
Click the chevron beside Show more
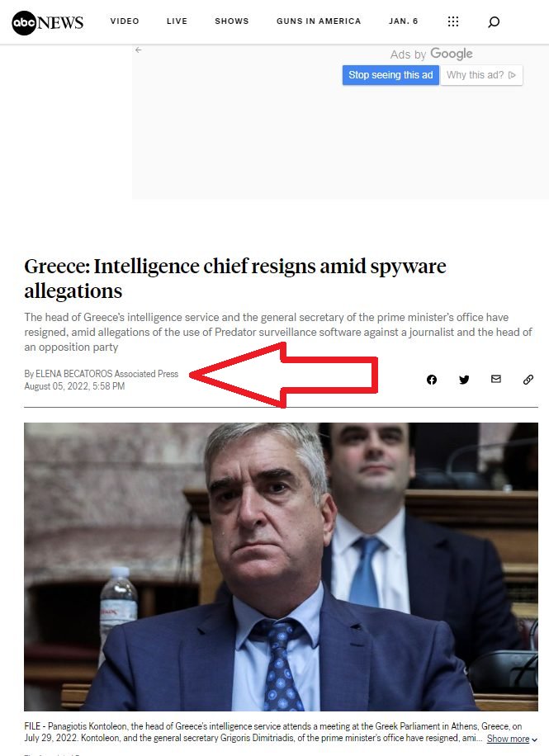(x=534, y=739)
